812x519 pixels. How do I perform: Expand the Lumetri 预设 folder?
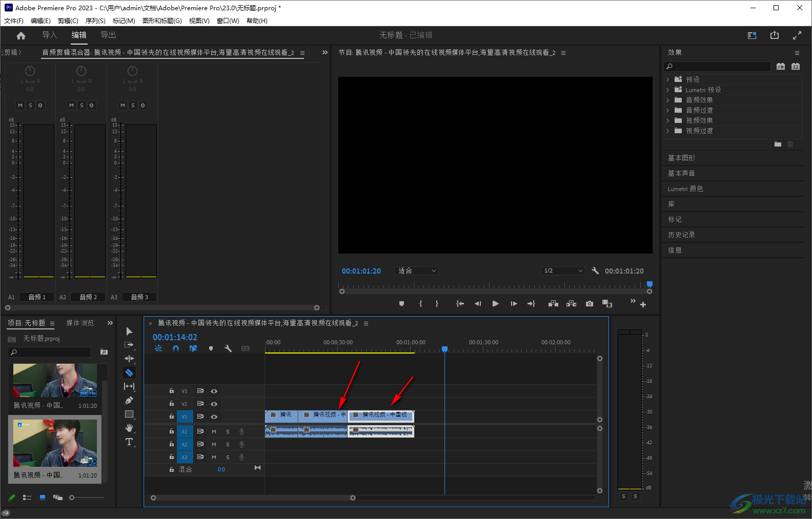coord(667,90)
